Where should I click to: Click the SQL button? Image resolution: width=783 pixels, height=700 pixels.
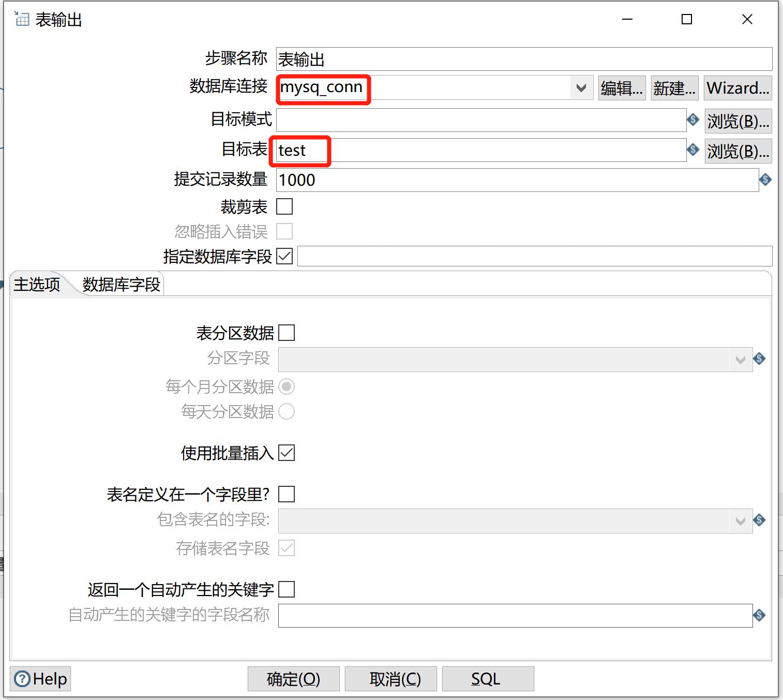pyautogui.click(x=488, y=679)
